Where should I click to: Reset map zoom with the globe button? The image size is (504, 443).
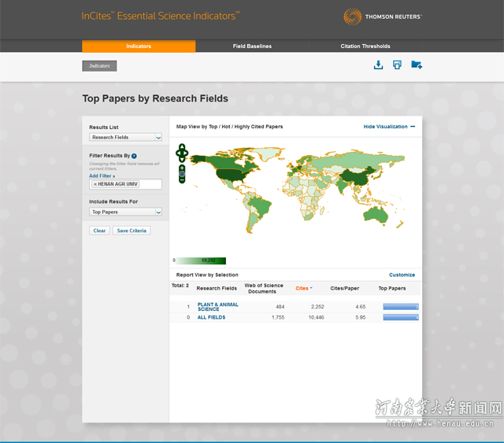tap(182, 174)
